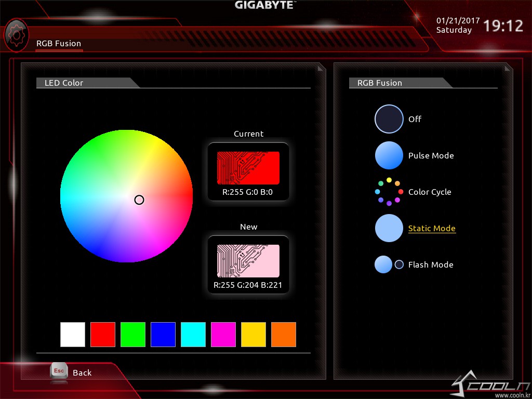Click the color wheel selector marker

pos(139,200)
